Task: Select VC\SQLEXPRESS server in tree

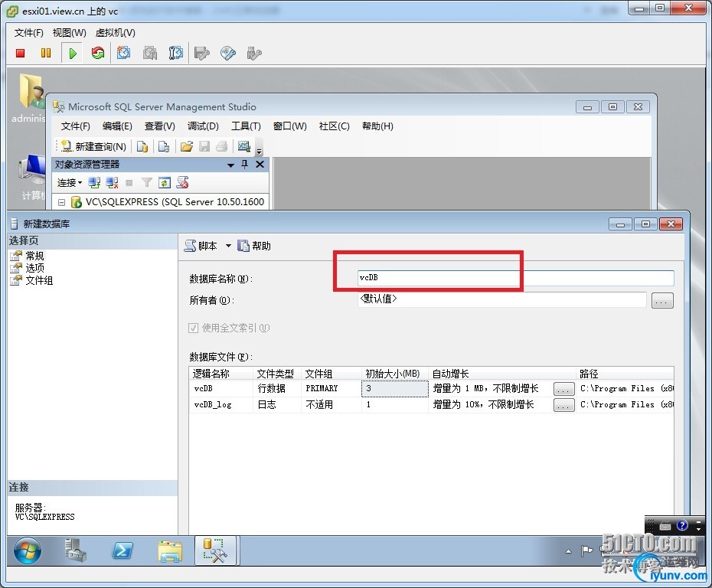Action: pos(175,202)
